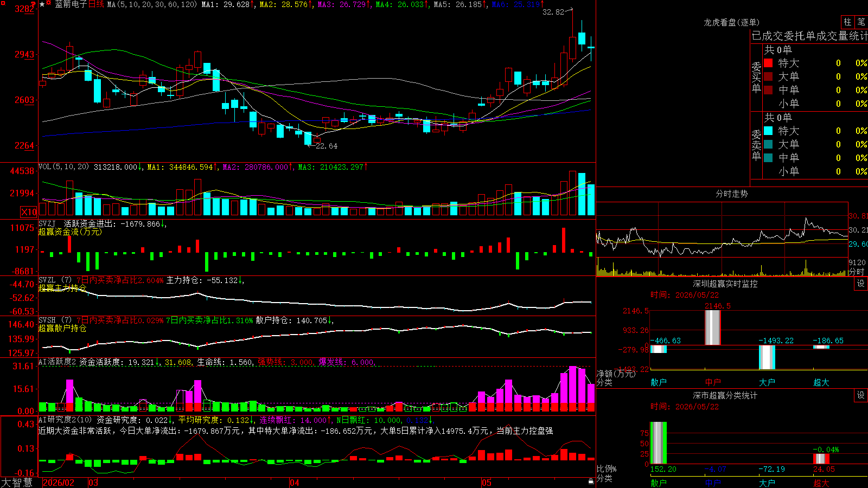This screenshot has height=488, width=868.
Task: Click the bright red 特大 buy swatch
Action: click(768, 63)
